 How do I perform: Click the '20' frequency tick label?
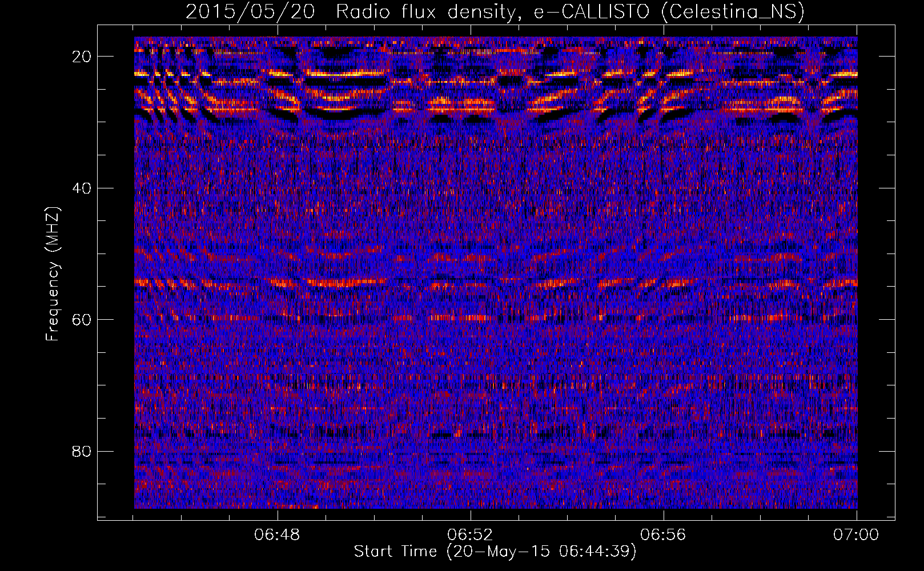[x=82, y=57]
